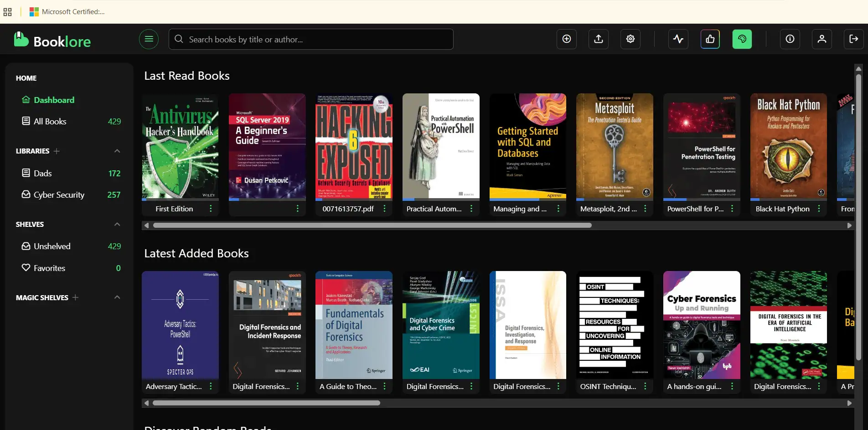Open the activity pulse stats icon
Screen dimensions: 868x430
(678, 39)
